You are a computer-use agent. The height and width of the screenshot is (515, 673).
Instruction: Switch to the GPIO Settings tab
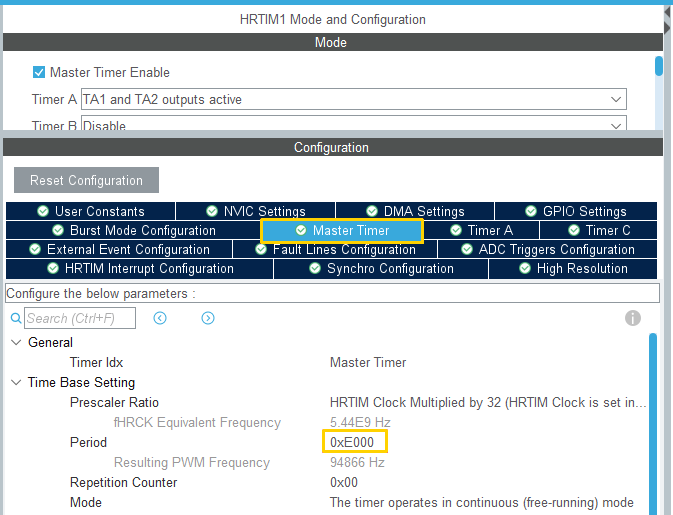[576, 211]
